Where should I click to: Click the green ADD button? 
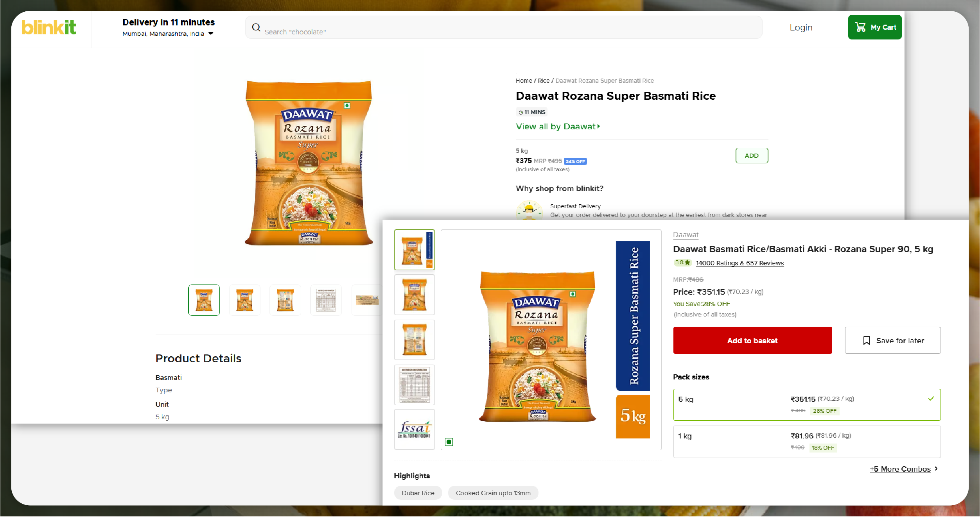click(751, 156)
